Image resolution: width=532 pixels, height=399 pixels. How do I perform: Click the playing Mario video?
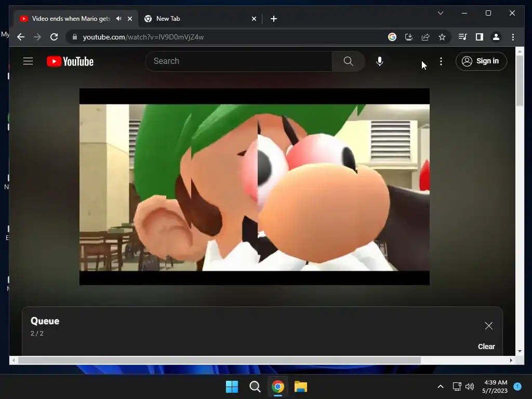pos(255,187)
